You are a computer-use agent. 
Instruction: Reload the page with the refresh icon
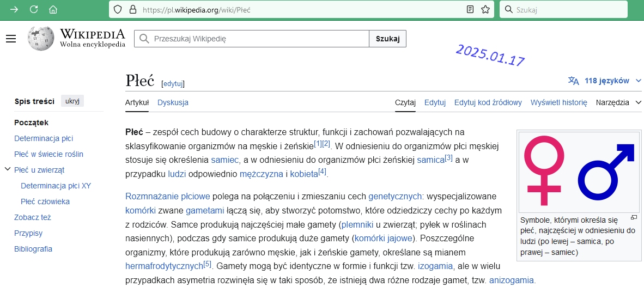click(x=34, y=9)
